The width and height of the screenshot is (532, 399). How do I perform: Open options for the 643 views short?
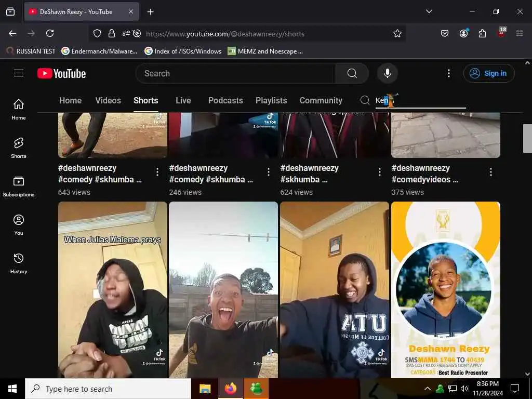157,172
